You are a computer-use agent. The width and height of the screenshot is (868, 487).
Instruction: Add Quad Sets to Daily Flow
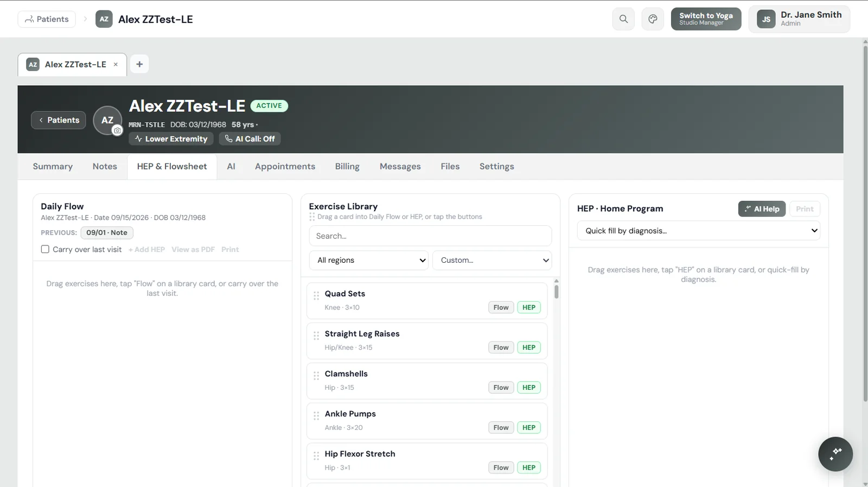(x=501, y=307)
